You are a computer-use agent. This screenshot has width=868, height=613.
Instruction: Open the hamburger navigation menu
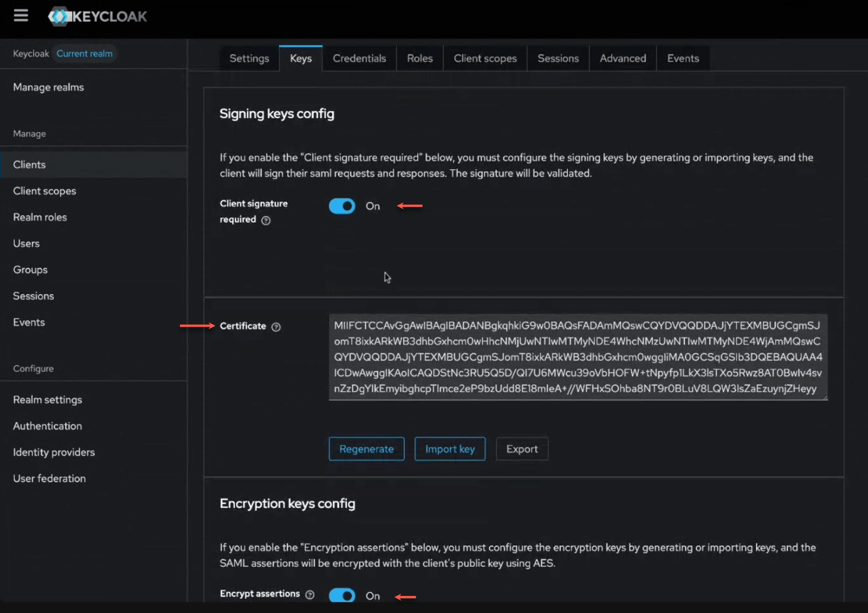point(21,15)
